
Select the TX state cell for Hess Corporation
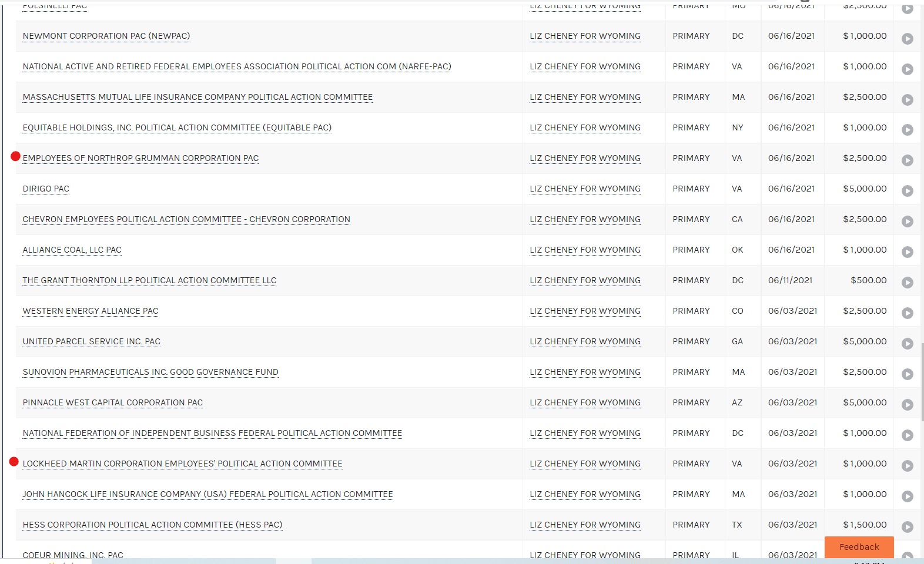[x=737, y=525]
